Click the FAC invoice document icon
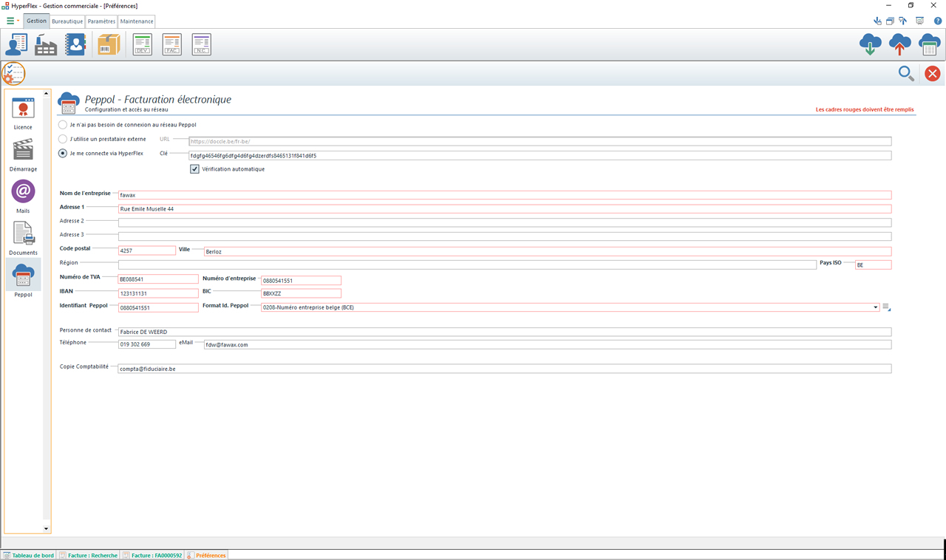 click(x=171, y=45)
